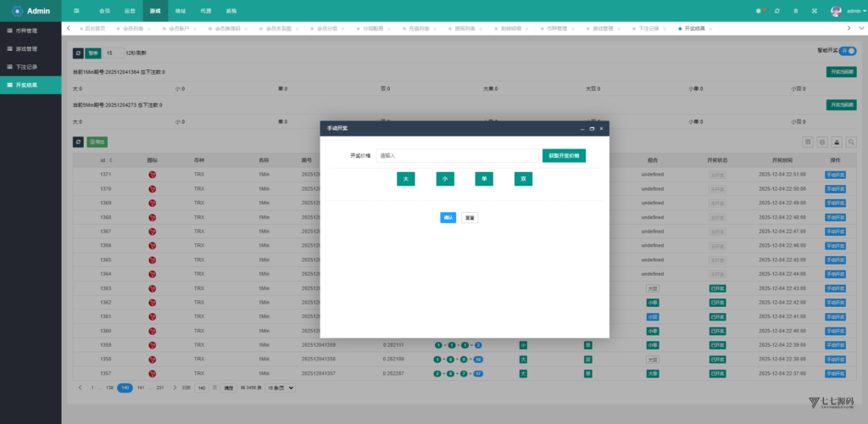868x424 pixels.
Task: Click the id column sort arrows
Action: 111,160
